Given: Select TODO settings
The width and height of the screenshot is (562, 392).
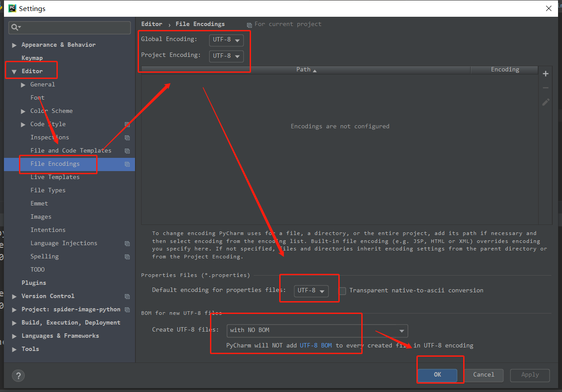Looking at the screenshot, I should (x=37, y=269).
